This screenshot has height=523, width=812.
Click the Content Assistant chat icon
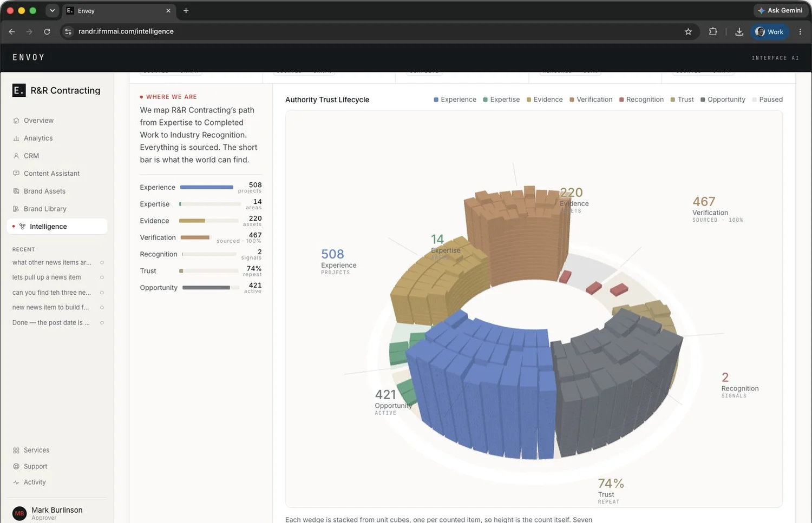[16, 174]
